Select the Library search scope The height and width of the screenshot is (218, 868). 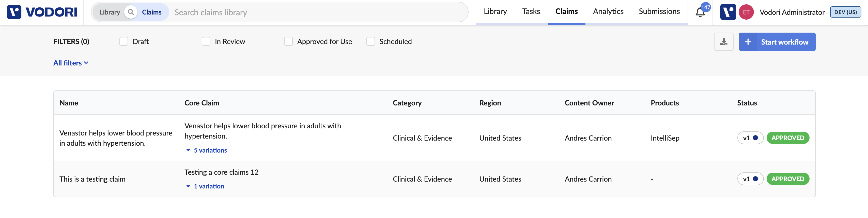point(110,12)
